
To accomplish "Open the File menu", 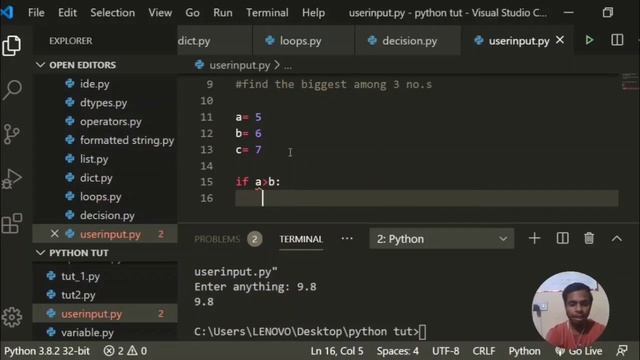I will click(x=36, y=13).
